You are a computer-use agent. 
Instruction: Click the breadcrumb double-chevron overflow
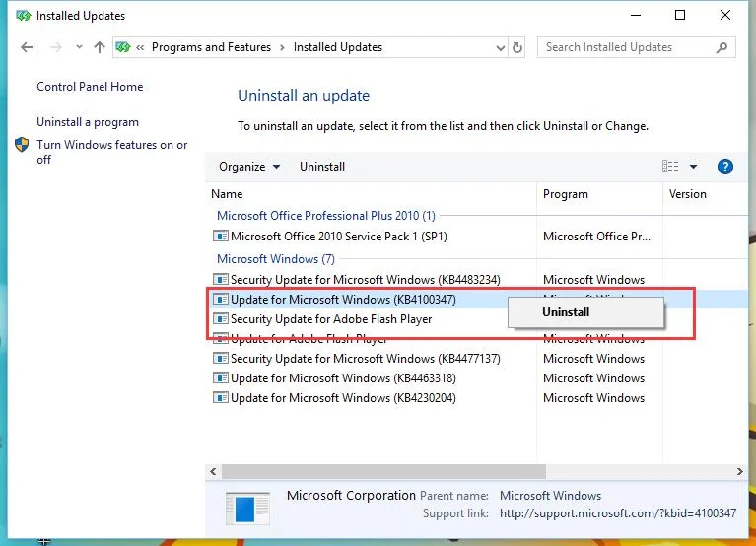click(x=140, y=47)
